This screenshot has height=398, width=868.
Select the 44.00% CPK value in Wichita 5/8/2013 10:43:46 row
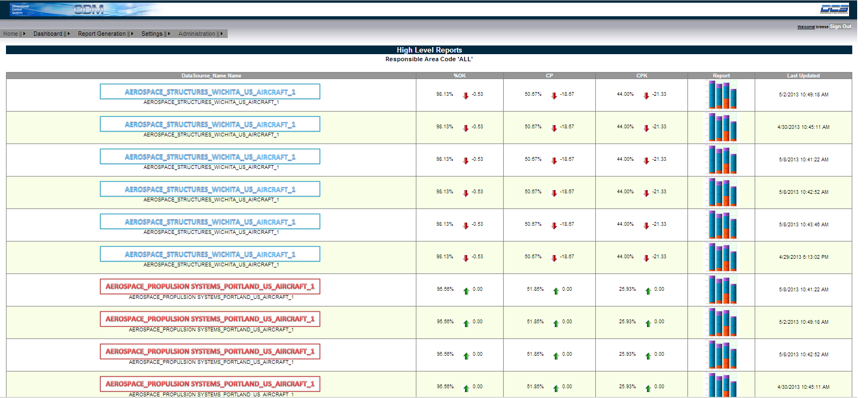[625, 224]
